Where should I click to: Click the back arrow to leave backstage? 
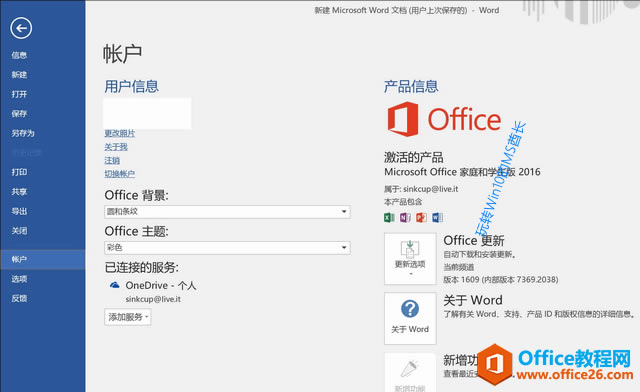coord(21,29)
